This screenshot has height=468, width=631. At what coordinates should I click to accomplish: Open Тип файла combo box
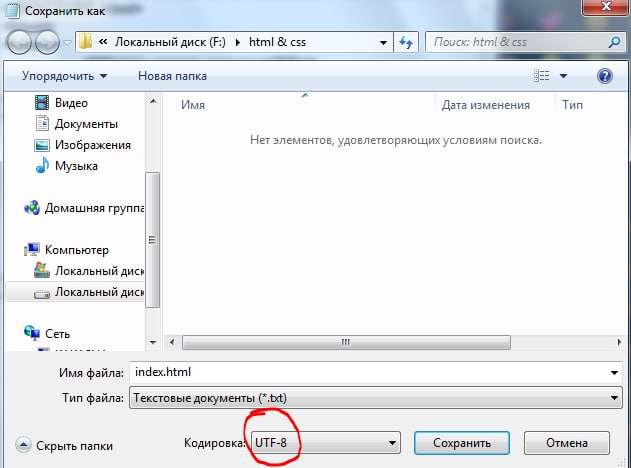coord(375,398)
